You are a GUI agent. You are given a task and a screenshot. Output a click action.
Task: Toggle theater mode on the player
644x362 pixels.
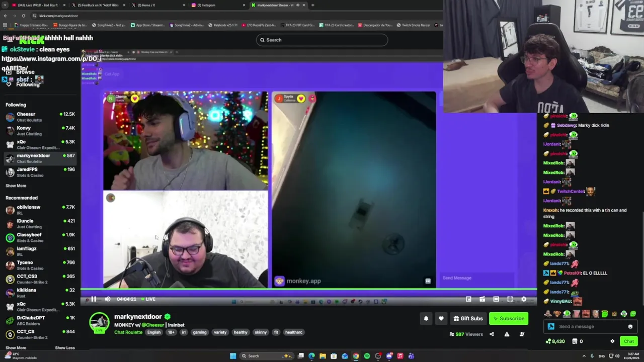(496, 299)
